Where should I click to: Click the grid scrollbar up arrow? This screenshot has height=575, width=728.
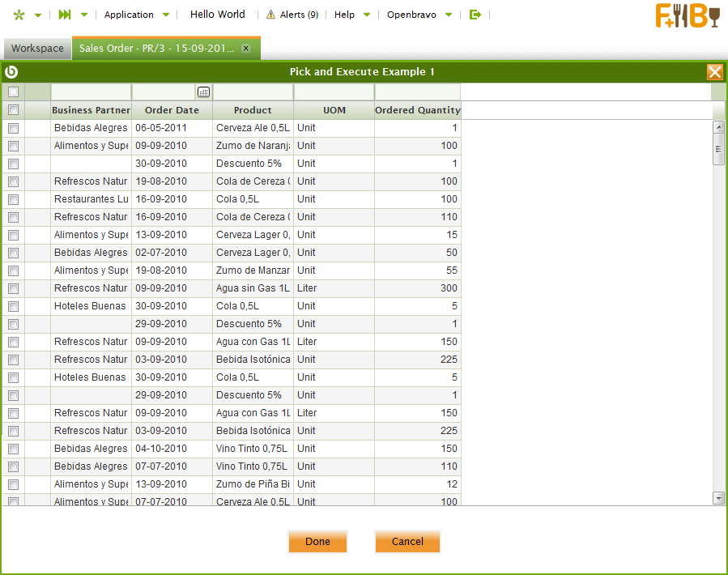click(x=718, y=127)
